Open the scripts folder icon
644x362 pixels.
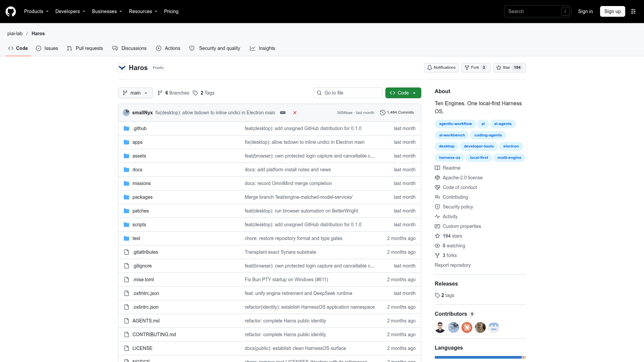[126, 225]
